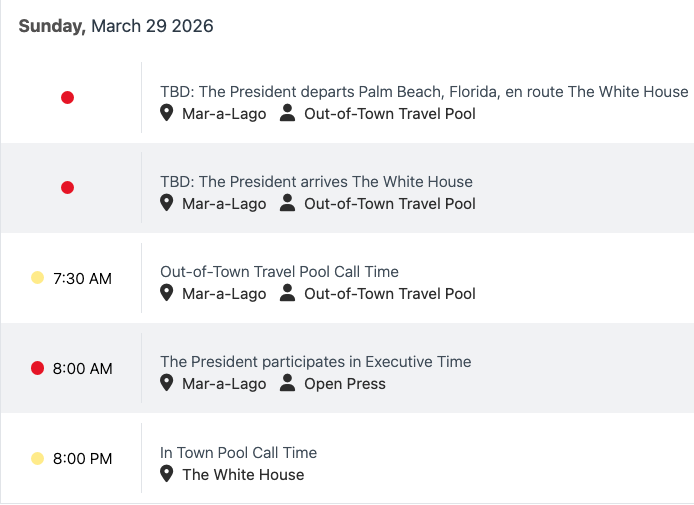Click the person icon in the Palm Beach departure row
The height and width of the screenshot is (505, 694).
coord(288,114)
